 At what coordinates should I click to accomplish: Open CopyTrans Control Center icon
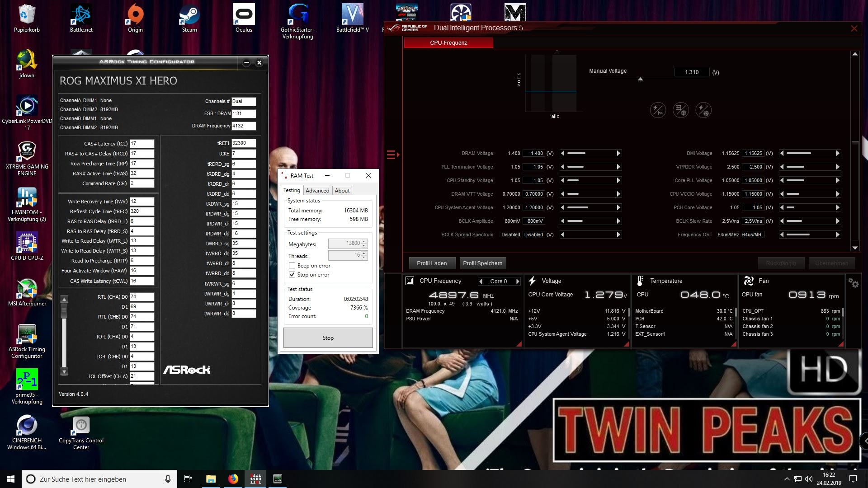coord(81,432)
